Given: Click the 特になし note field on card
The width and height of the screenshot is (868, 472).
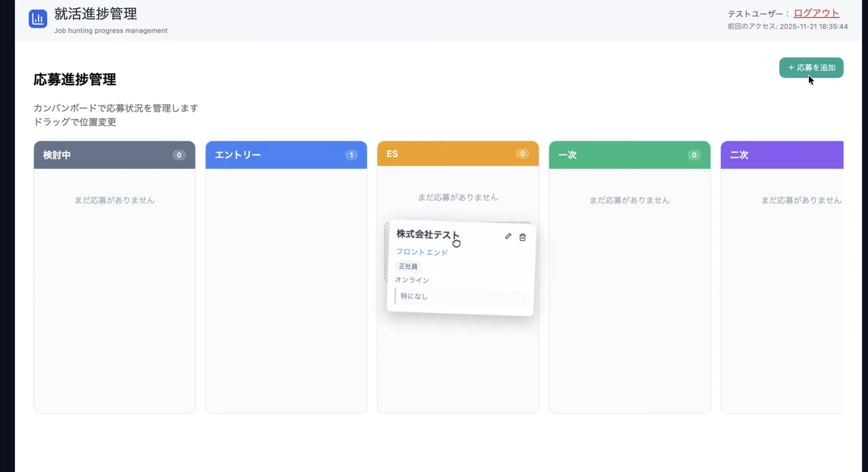Looking at the screenshot, I should click(414, 296).
